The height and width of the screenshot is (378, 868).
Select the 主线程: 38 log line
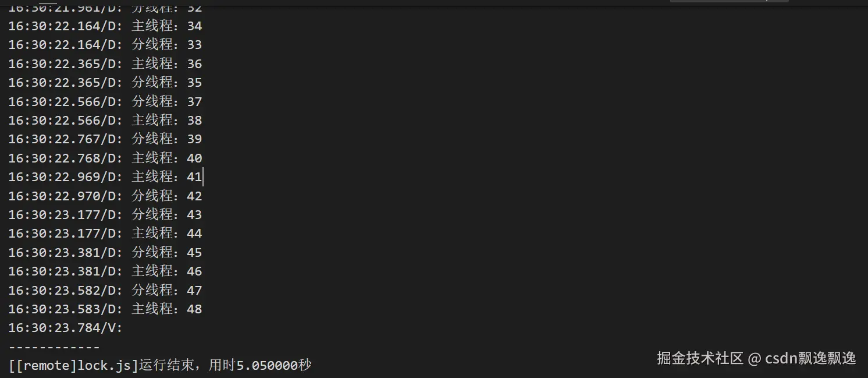tap(105, 121)
